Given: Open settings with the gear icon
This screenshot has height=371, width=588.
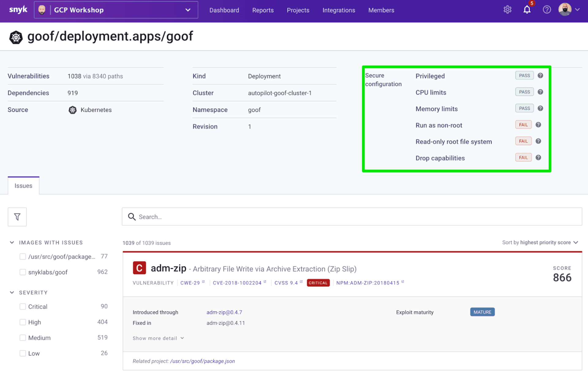Looking at the screenshot, I should (x=507, y=10).
